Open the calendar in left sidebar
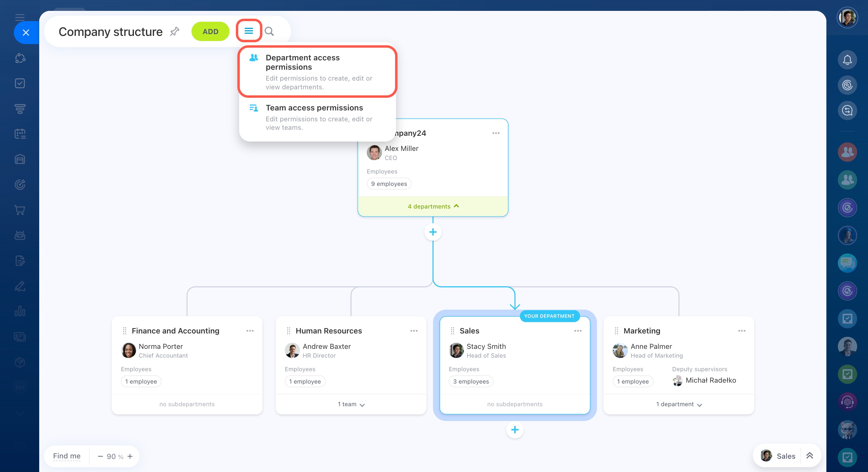Viewport: 868px width, 472px height. pyautogui.click(x=20, y=134)
